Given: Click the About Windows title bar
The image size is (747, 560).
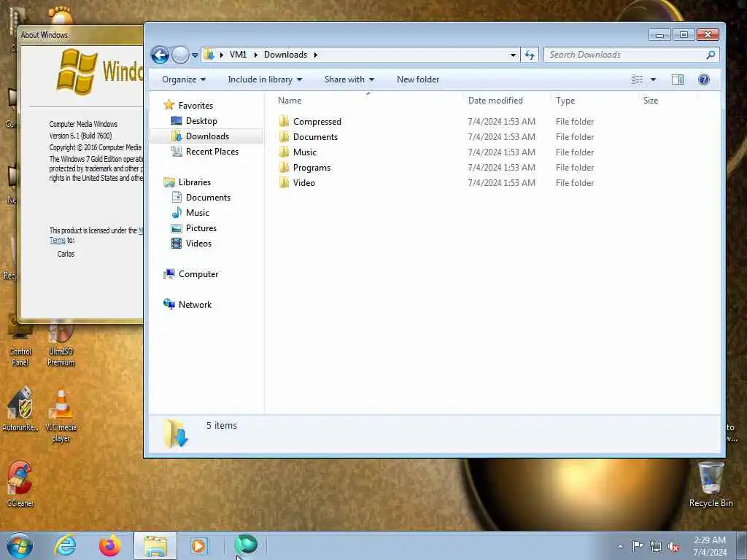Looking at the screenshot, I should (80, 35).
